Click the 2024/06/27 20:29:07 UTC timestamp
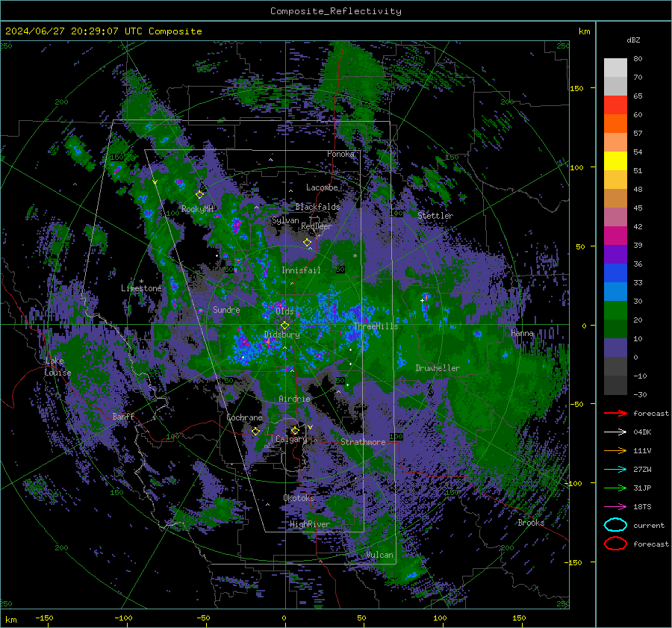The width and height of the screenshot is (672, 628). coord(74,31)
